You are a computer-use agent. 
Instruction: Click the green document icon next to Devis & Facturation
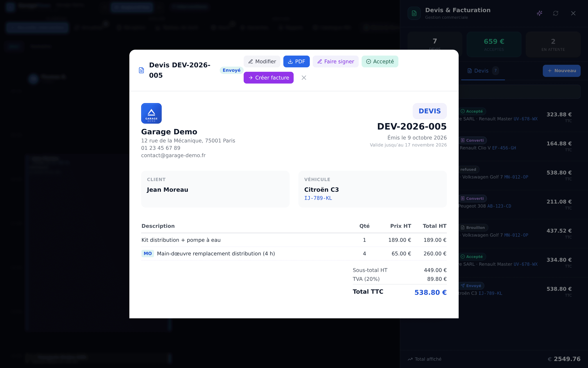point(414,13)
